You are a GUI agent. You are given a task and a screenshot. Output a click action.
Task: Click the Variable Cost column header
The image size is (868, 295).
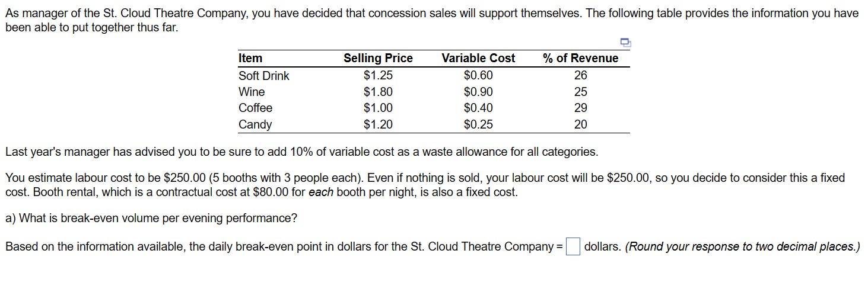[x=478, y=58]
